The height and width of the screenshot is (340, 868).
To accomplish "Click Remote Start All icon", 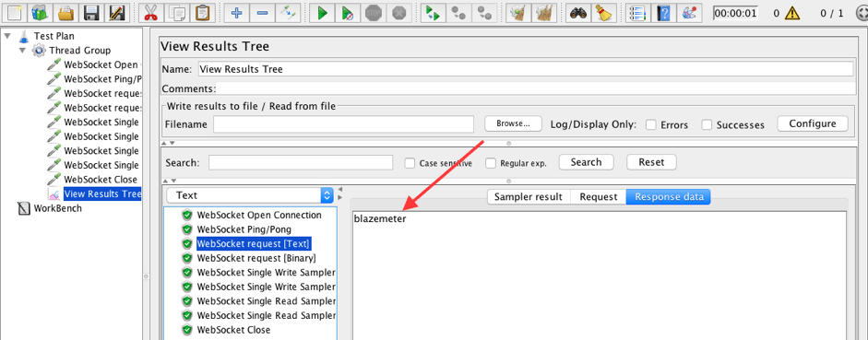I will [432, 12].
